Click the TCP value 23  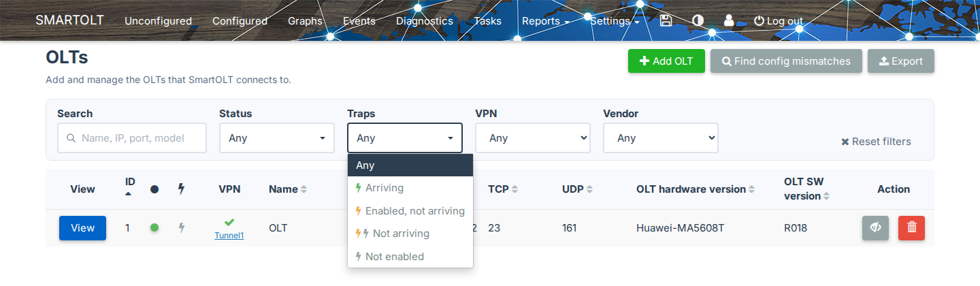click(494, 228)
